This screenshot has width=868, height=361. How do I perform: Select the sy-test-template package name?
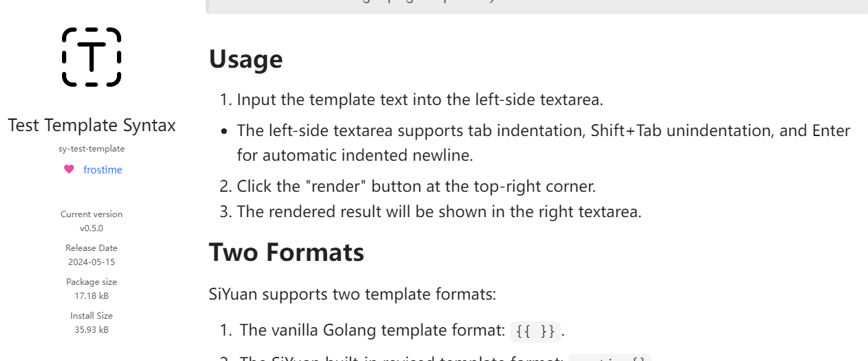click(x=92, y=149)
